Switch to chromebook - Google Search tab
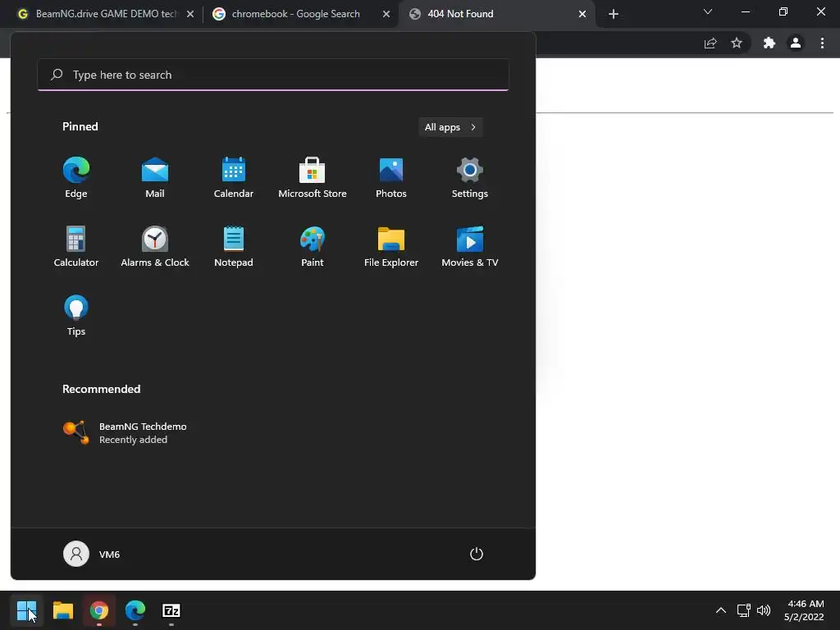 [x=294, y=14]
